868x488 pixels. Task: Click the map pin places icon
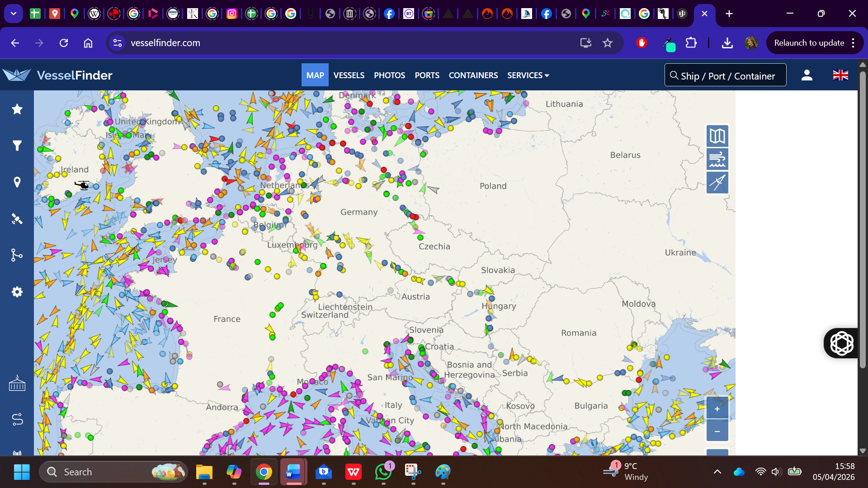(17, 182)
